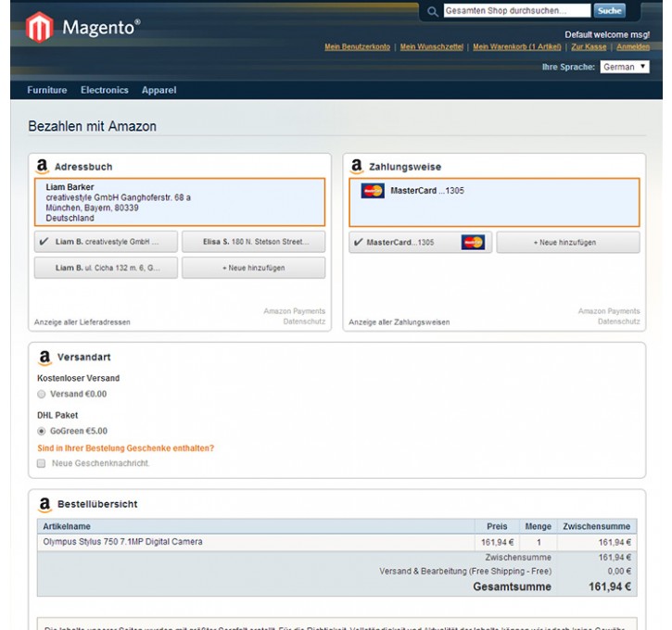Click MasterCard logo in selected payment box
This screenshot has width=672, height=630.
tap(373, 191)
